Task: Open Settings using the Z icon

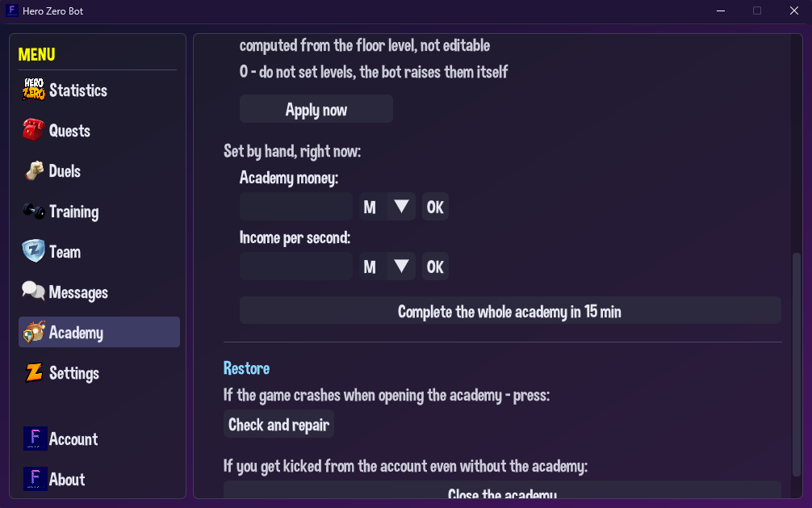Action: [34, 372]
